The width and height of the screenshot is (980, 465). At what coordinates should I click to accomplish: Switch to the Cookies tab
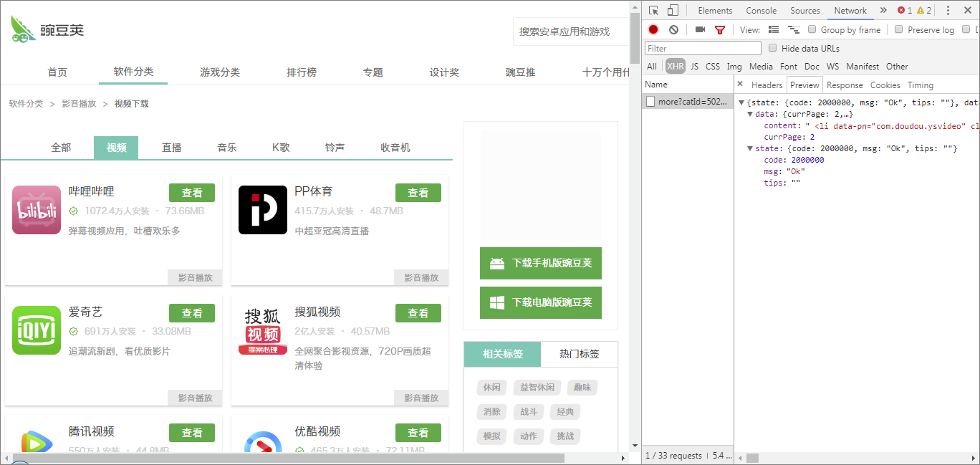(x=885, y=85)
